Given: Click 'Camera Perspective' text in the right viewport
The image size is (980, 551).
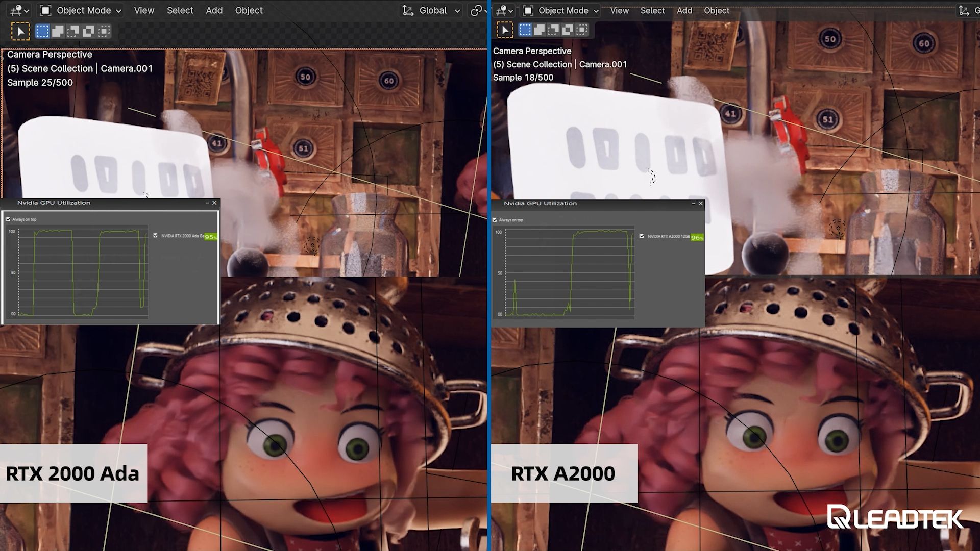Looking at the screenshot, I should click(x=532, y=51).
